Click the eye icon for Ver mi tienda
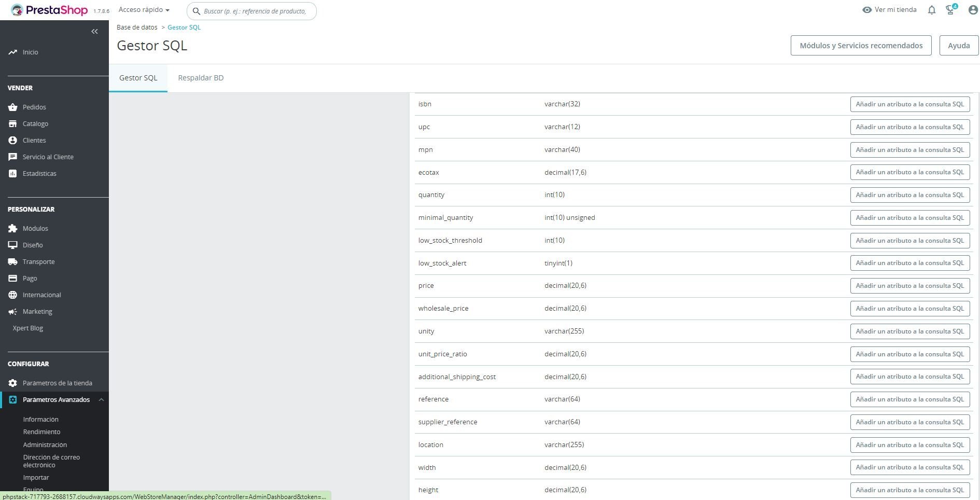This screenshot has height=500, width=980. pyautogui.click(x=866, y=10)
